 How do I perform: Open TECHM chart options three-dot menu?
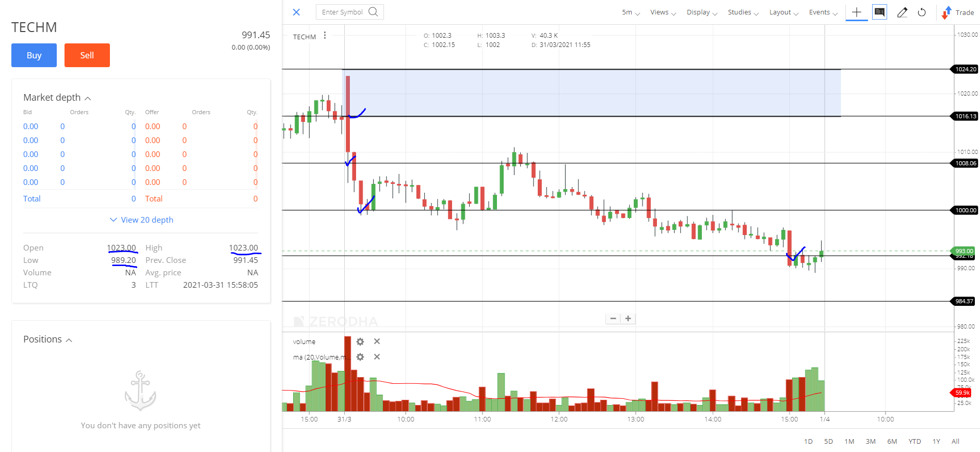pos(325,36)
